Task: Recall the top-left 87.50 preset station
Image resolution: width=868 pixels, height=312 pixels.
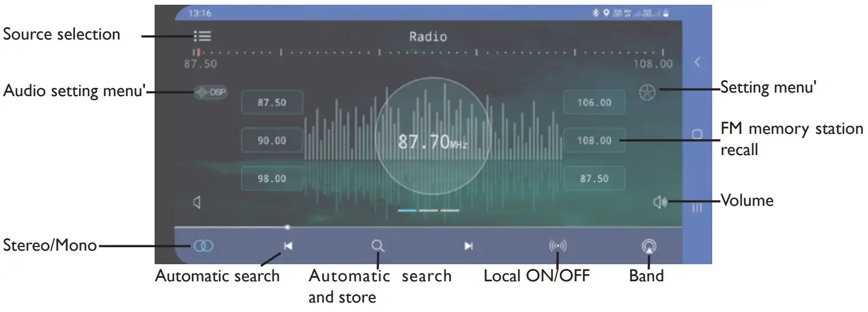Action: 272,103
